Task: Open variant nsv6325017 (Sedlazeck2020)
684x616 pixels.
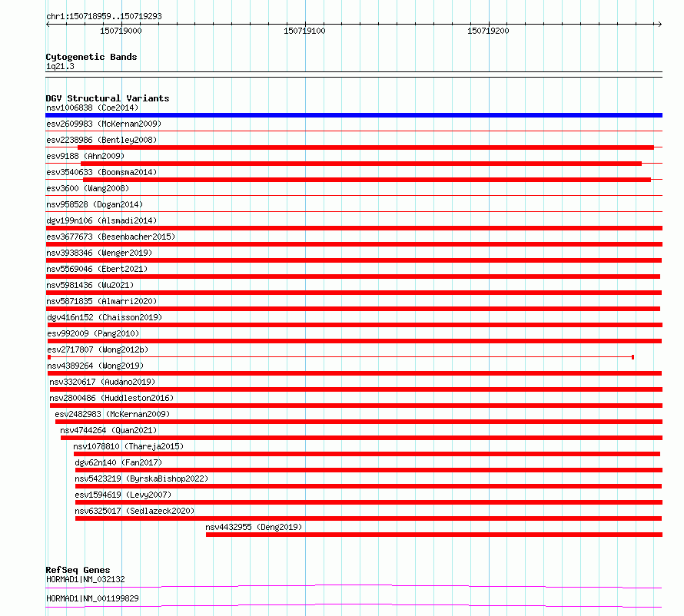Action: [x=134, y=511]
